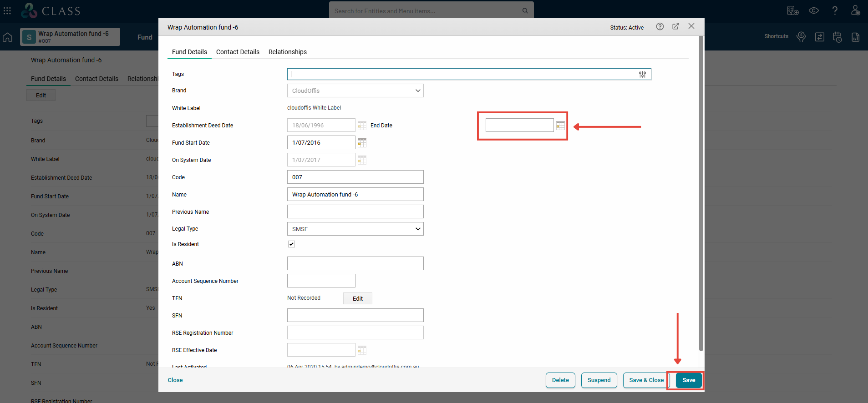Click the Save button
The height and width of the screenshot is (403, 868).
click(x=688, y=380)
